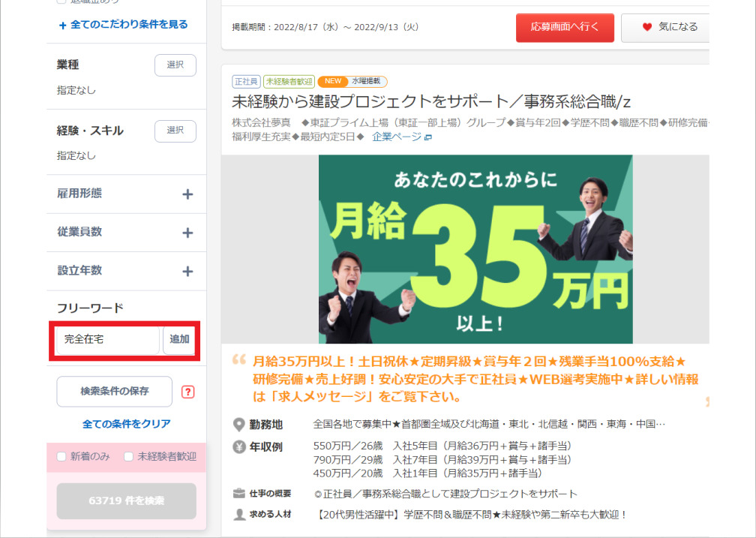The width and height of the screenshot is (756, 538).
Task: Open job title 未経験から建設プロジェクトをサポート
Action: pyautogui.click(x=431, y=102)
